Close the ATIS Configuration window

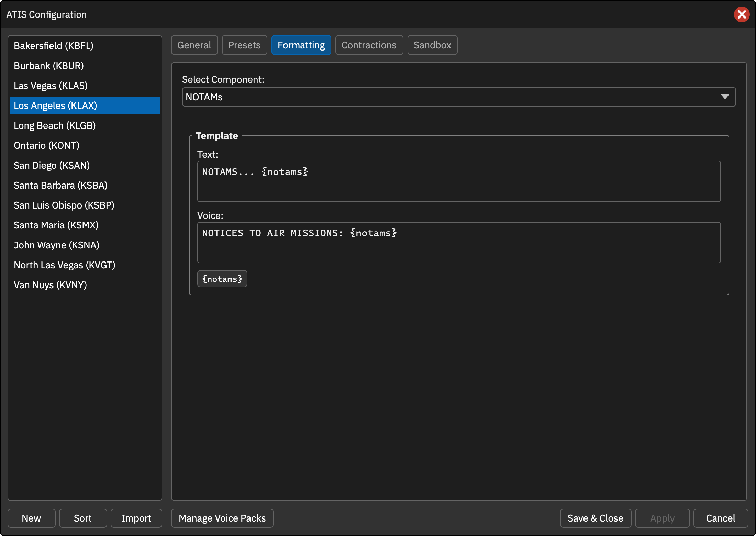(x=742, y=14)
